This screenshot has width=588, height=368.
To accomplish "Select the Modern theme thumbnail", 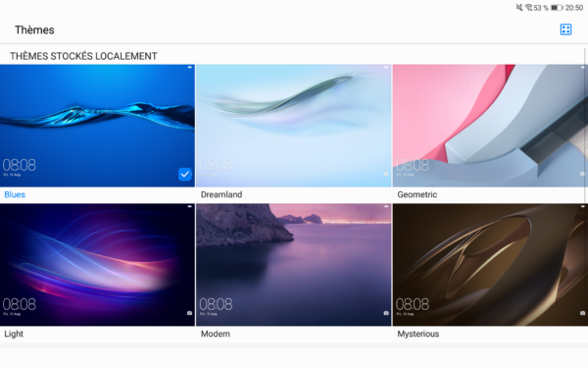I will click(294, 265).
